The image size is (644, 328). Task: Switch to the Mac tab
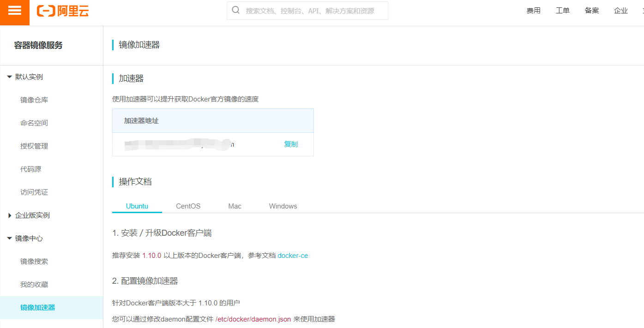pyautogui.click(x=235, y=206)
